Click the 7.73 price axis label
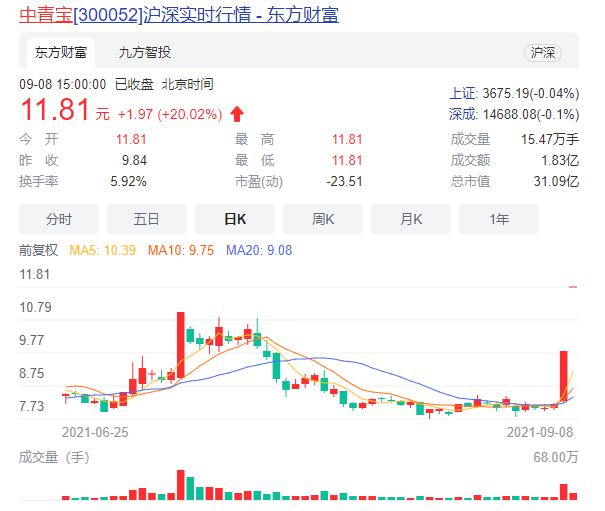The height and width of the screenshot is (511, 605). (32, 406)
